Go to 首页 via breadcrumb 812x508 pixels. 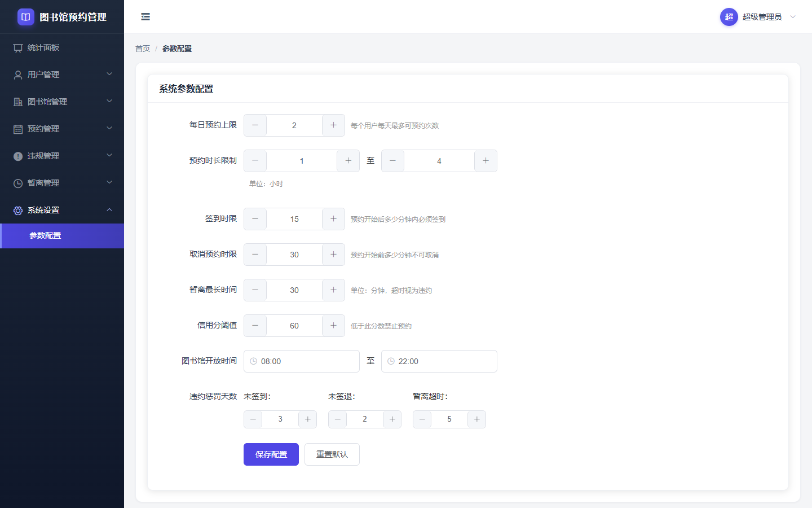click(143, 49)
